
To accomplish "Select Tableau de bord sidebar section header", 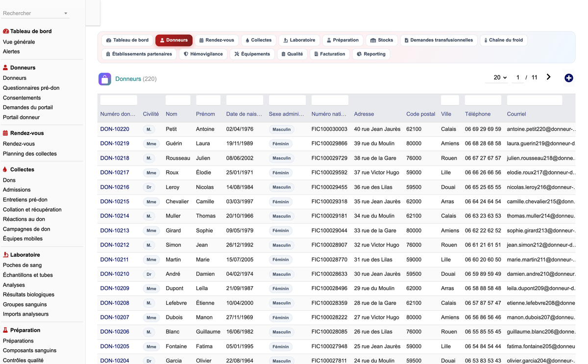I will [27, 31].
